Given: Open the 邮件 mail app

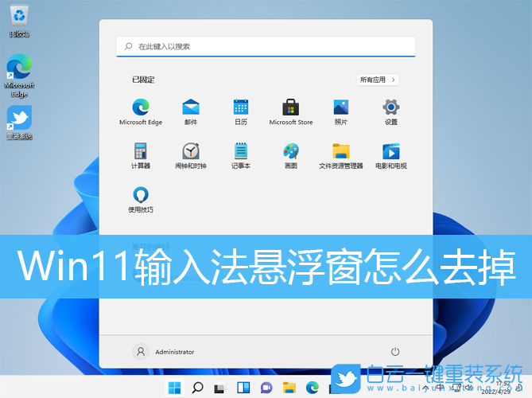Looking at the screenshot, I should point(191,111).
